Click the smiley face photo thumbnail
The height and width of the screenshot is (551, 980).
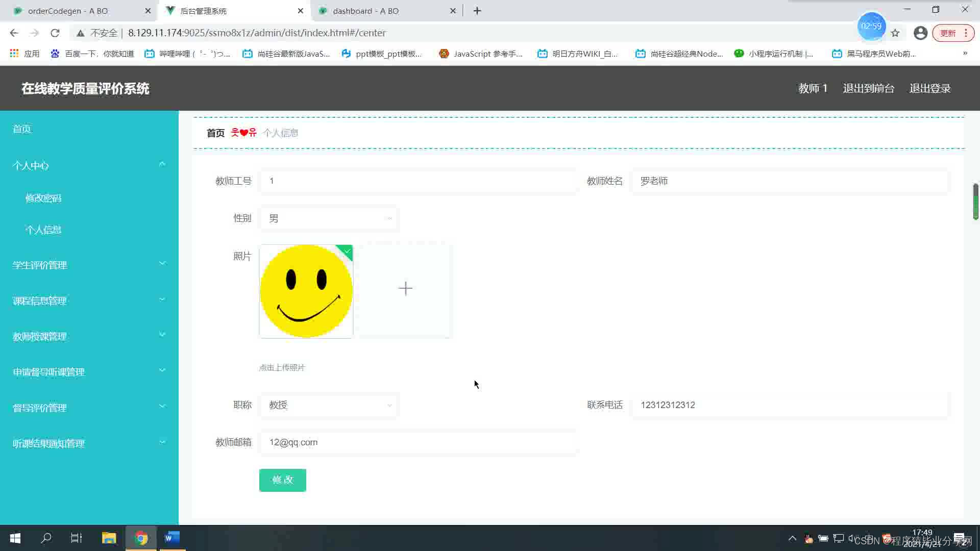click(306, 291)
